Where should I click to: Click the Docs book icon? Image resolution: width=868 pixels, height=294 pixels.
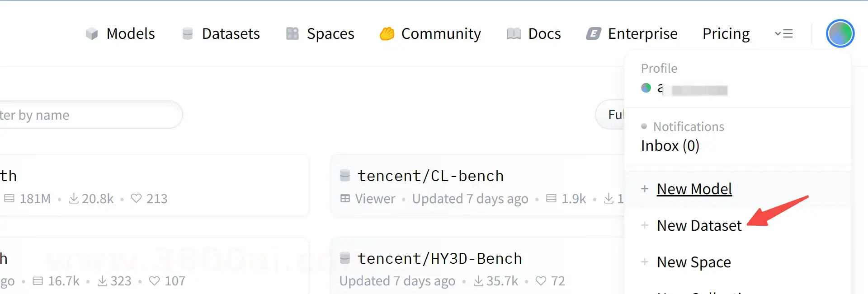[514, 34]
